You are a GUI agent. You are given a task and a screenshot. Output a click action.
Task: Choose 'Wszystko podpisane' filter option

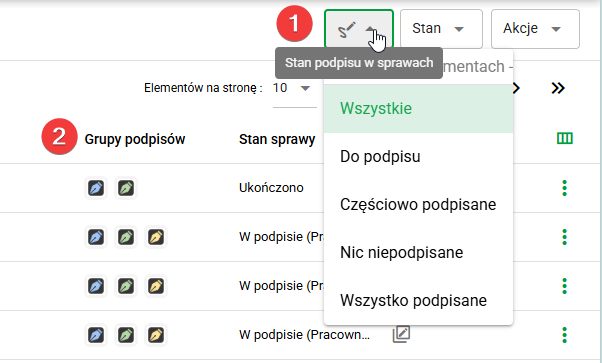point(418,300)
